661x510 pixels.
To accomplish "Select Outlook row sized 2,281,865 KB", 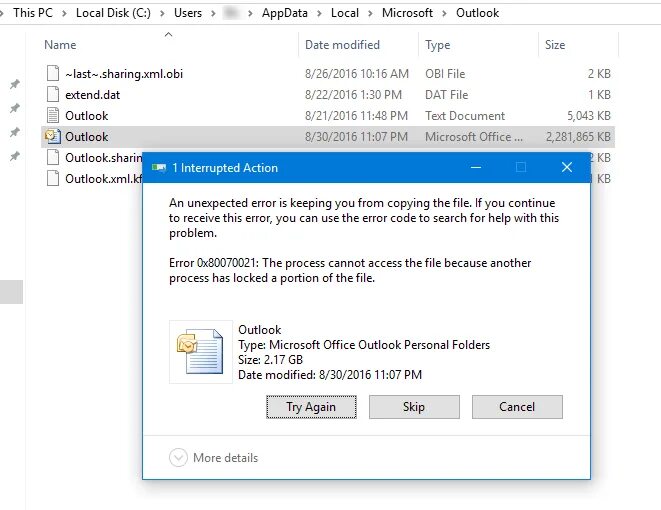I will [328, 137].
